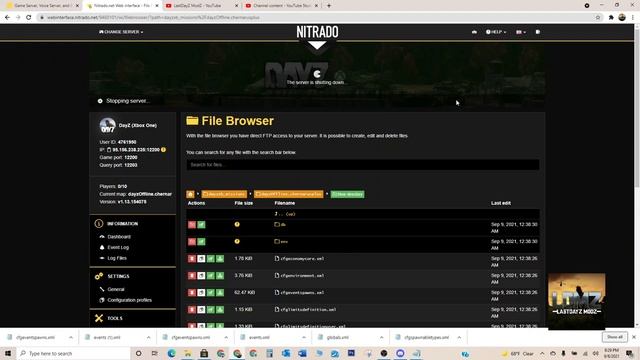The height and width of the screenshot is (360, 640).
Task: Go to the home directory breadcrumb icon
Action: [x=190, y=194]
